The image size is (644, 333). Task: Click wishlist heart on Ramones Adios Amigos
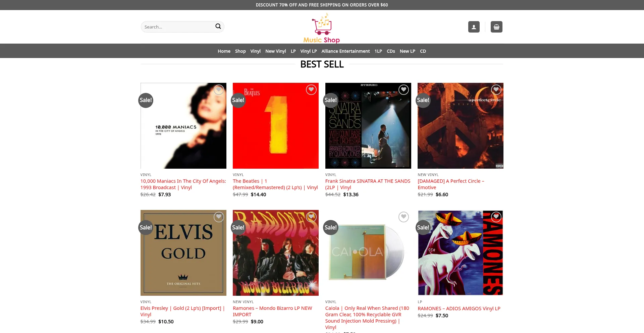coord(496,217)
